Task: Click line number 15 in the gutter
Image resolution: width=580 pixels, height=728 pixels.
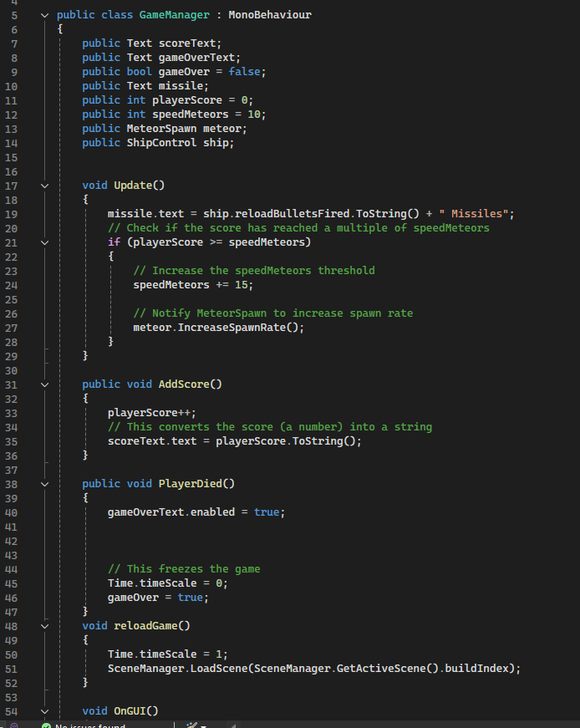Action: pyautogui.click(x=11, y=157)
